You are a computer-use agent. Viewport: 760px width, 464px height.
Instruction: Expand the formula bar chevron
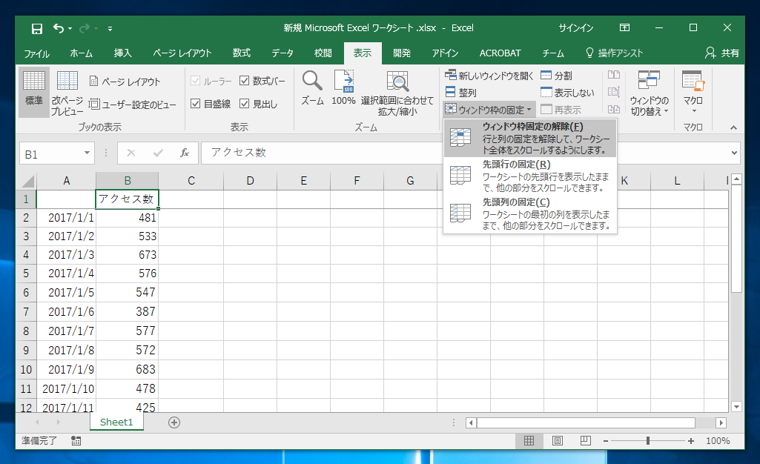[x=734, y=153]
